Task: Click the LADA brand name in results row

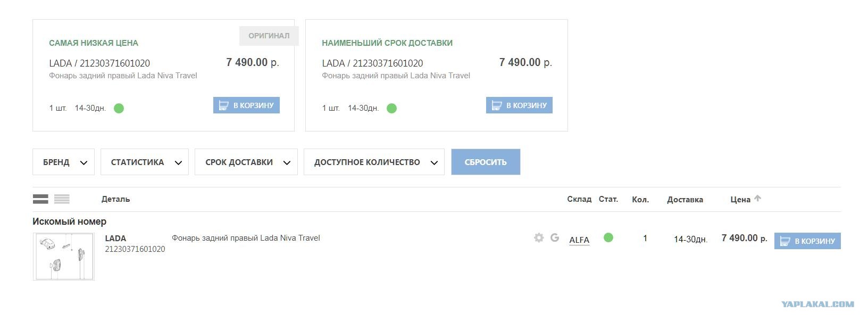Action: 115,238
